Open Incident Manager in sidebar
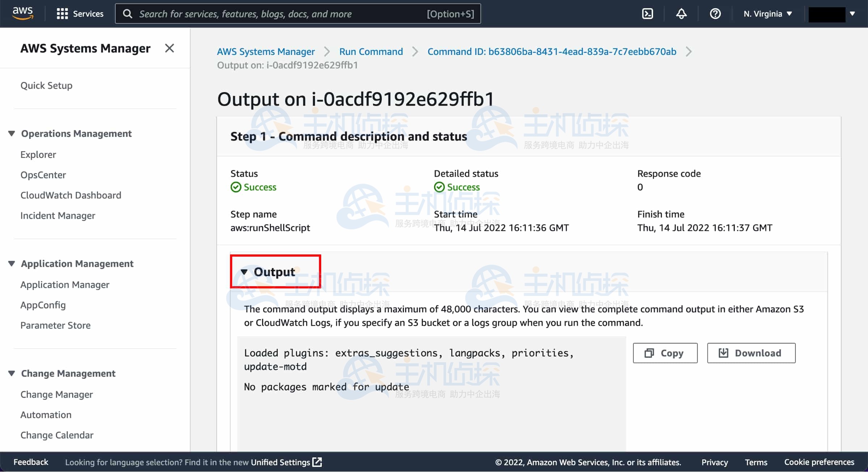 (x=58, y=215)
